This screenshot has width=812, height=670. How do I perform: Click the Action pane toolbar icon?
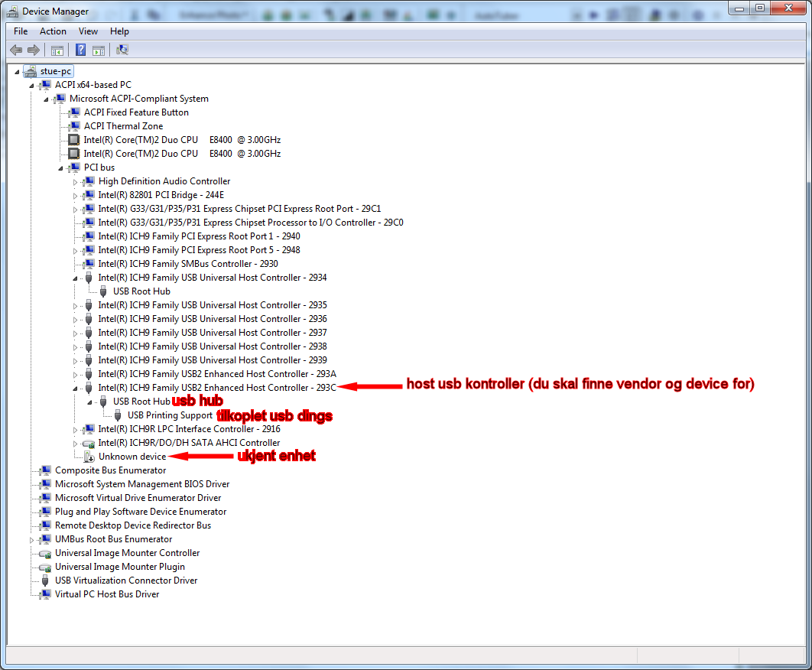[99, 50]
